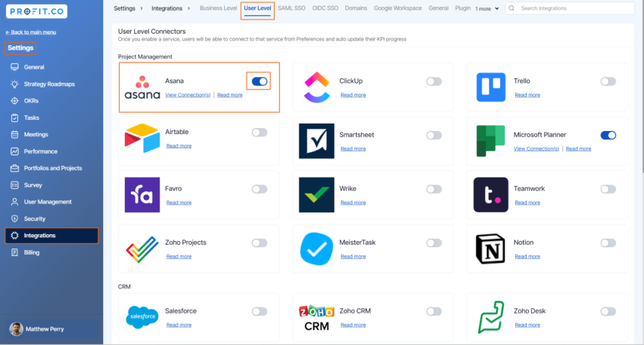This screenshot has width=644, height=345.
Task: Click the Wrike logo
Action: (x=317, y=195)
